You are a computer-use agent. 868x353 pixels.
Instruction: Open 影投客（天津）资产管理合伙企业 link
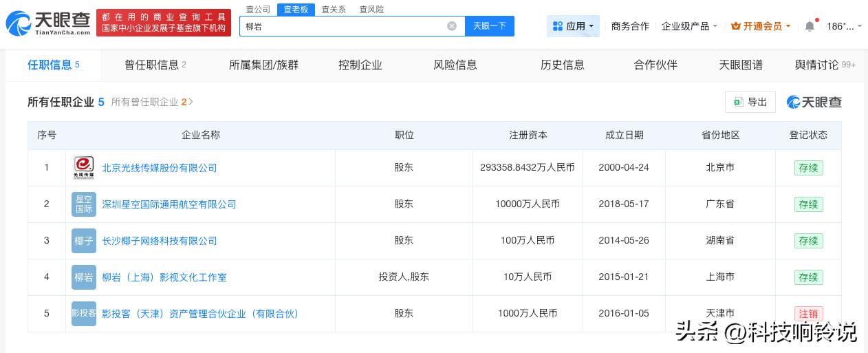tap(202, 314)
